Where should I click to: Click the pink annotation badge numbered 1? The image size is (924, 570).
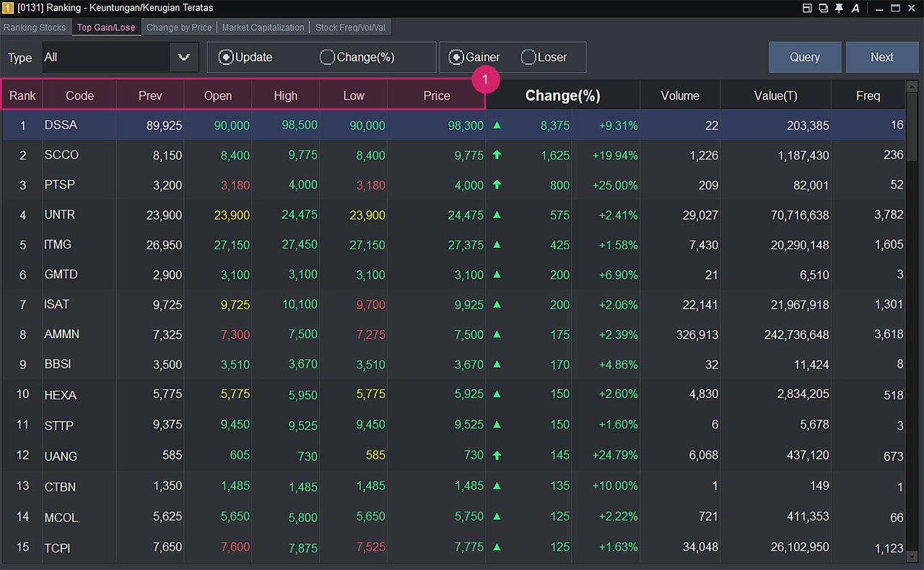click(x=486, y=80)
